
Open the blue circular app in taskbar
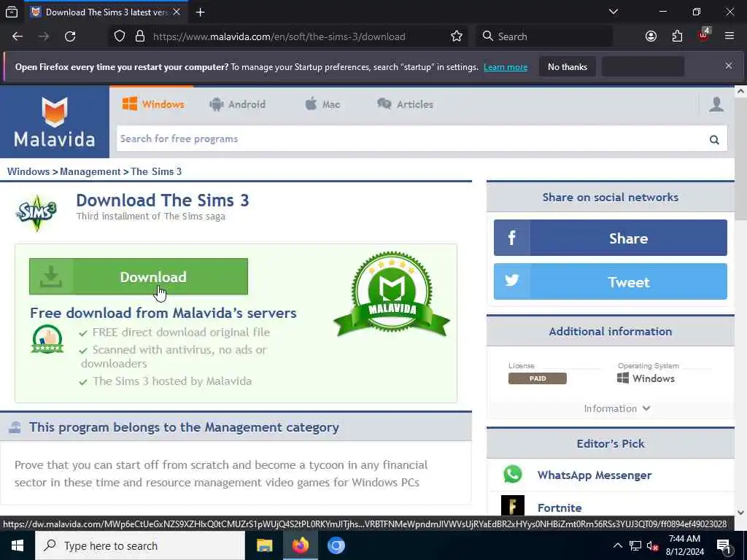(x=336, y=545)
